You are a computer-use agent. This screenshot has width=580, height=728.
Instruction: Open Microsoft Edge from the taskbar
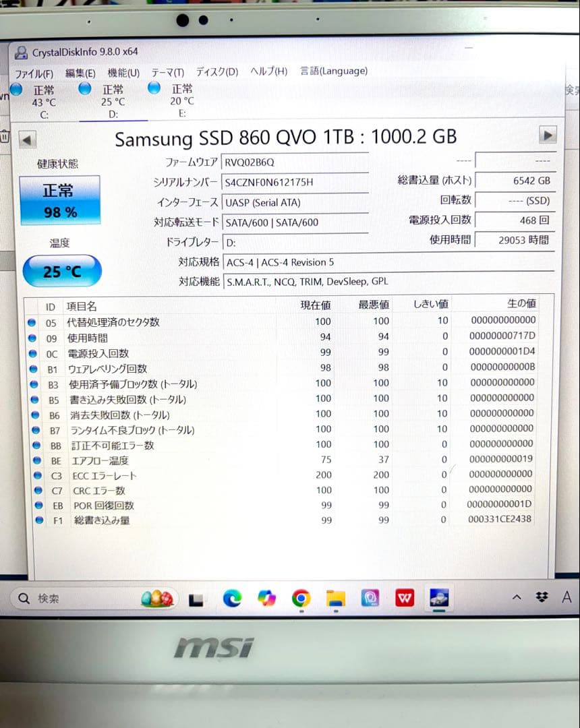tap(232, 599)
